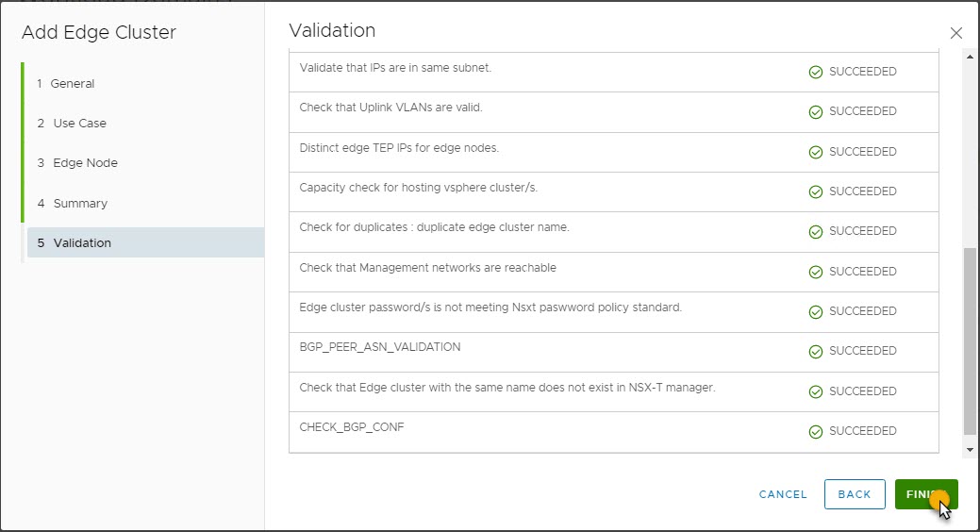Click success icon for distinct edge TEP IPs
The width and height of the screenshot is (980, 532).
click(x=816, y=152)
